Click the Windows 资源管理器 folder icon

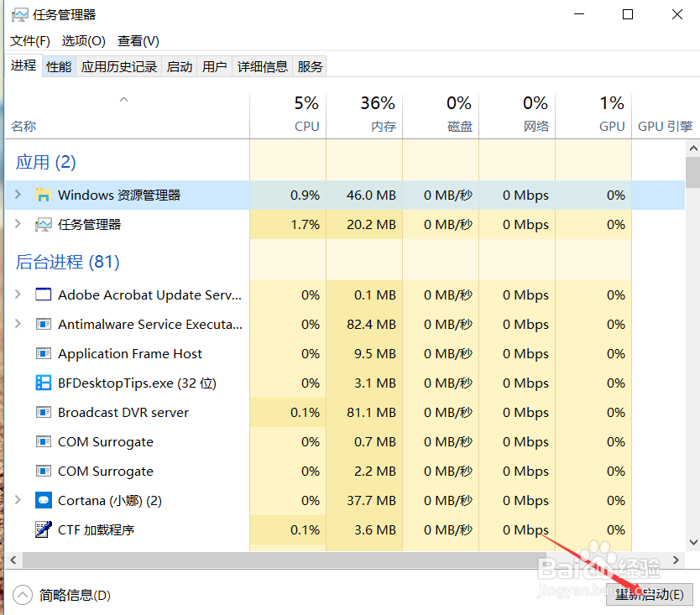[44, 195]
